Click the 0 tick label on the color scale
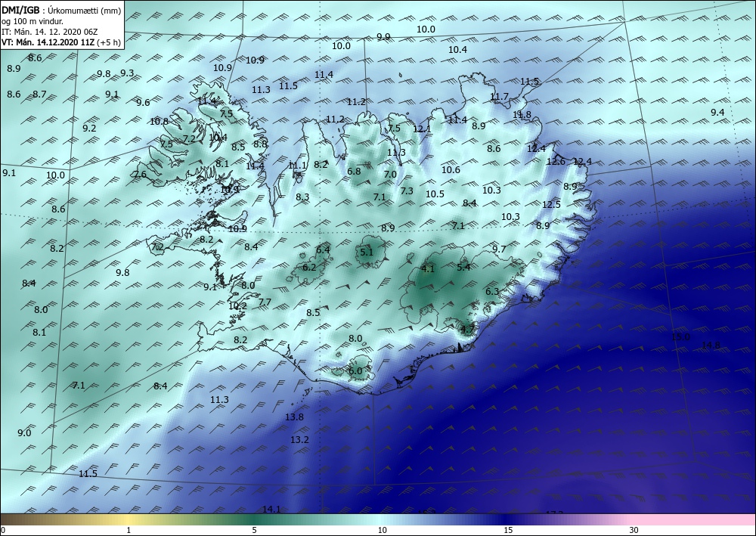The width and height of the screenshot is (756, 536). click(3, 530)
